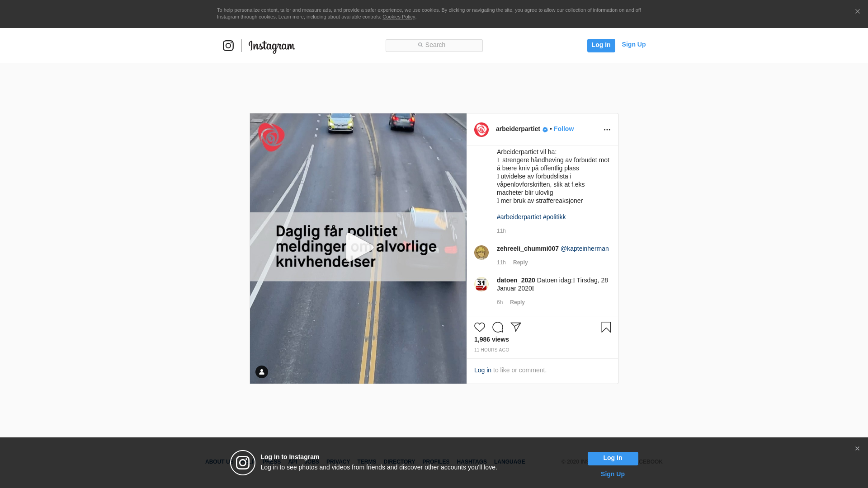Click the Sign Up link in header

point(633,44)
